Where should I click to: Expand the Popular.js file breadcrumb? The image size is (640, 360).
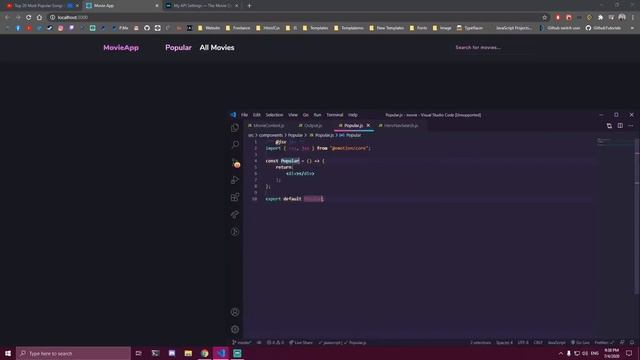click(x=322, y=135)
